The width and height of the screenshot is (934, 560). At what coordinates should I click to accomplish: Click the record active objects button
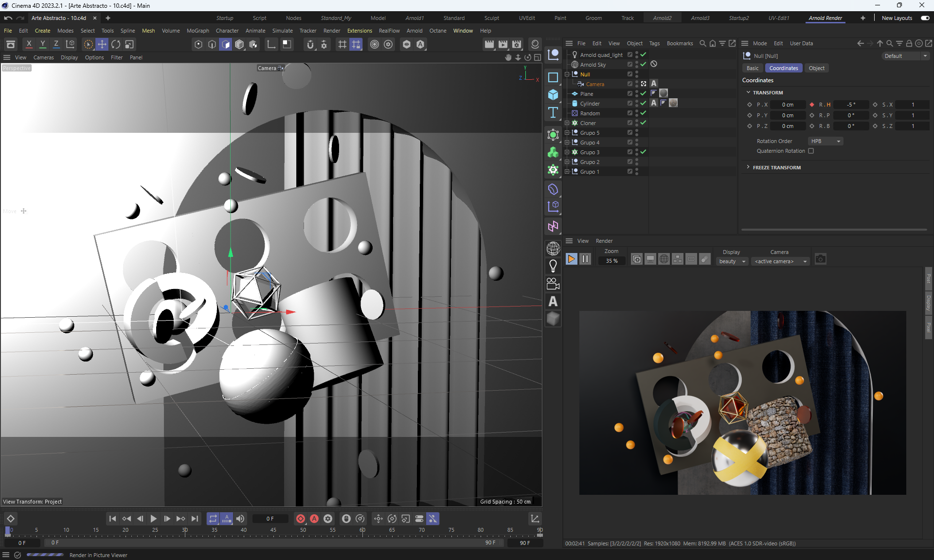click(301, 519)
